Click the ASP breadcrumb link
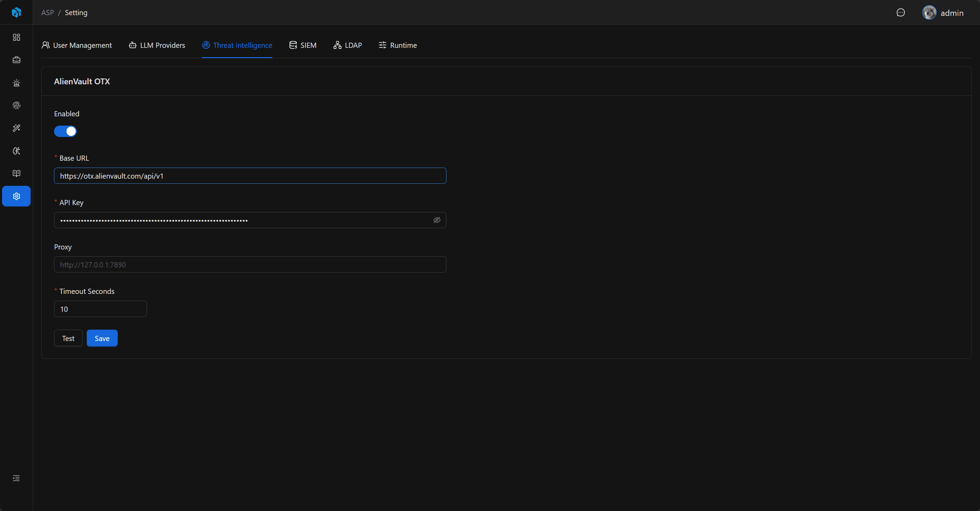This screenshot has height=511, width=980. (x=48, y=12)
